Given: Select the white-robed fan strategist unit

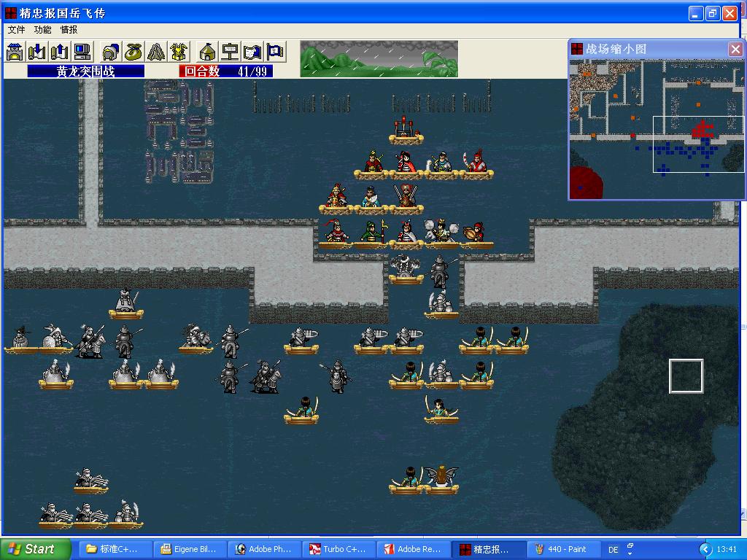Looking at the screenshot, I should 371,199.
